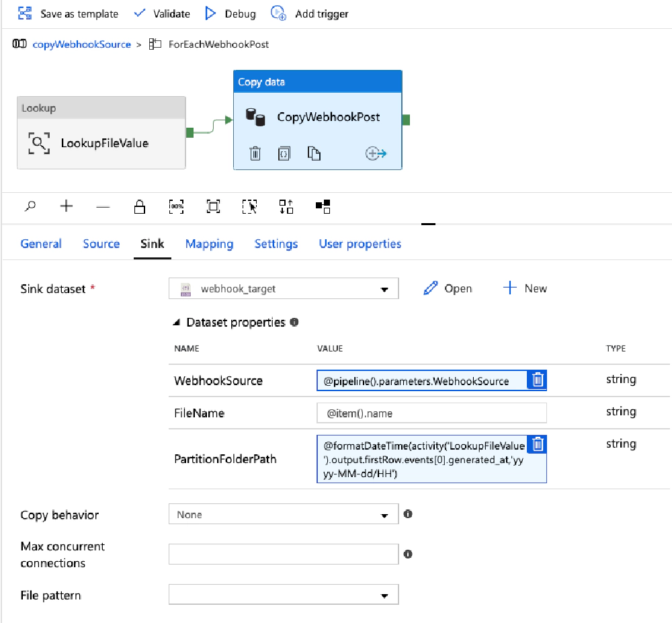Show the Copy behavior info tooltip

[409, 515]
